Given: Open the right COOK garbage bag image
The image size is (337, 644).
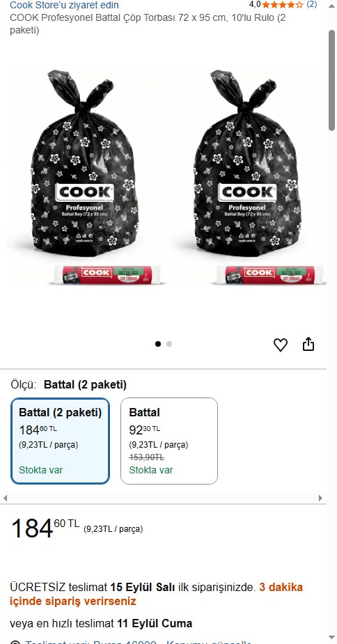Looking at the screenshot, I should (x=247, y=163).
